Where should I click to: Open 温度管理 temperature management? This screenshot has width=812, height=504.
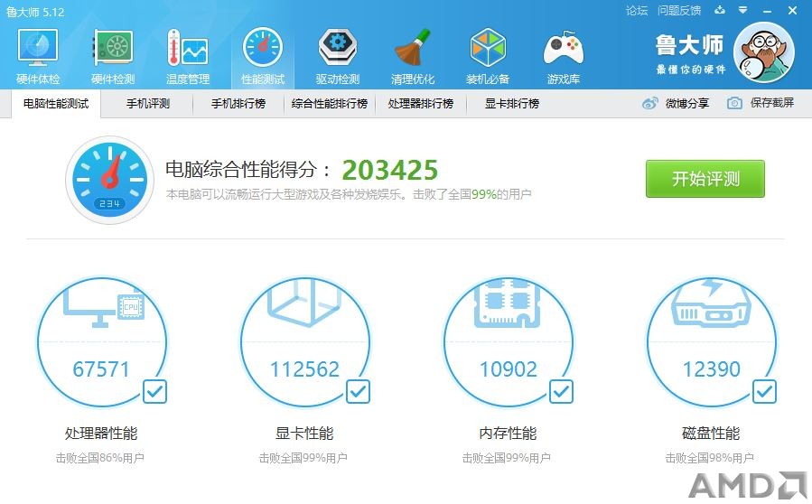(188, 56)
